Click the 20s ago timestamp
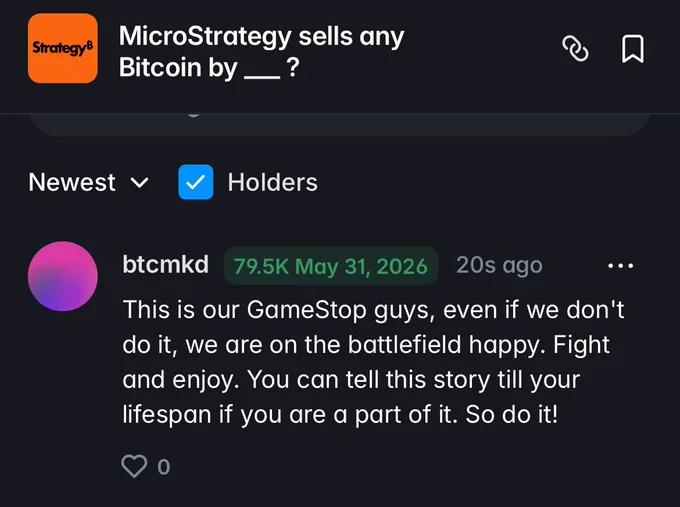 (x=499, y=265)
